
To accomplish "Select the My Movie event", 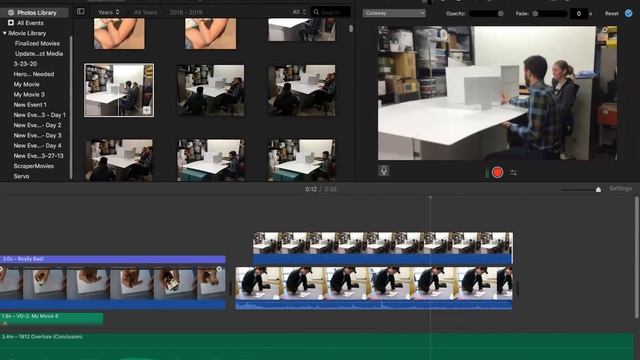I will [27, 84].
